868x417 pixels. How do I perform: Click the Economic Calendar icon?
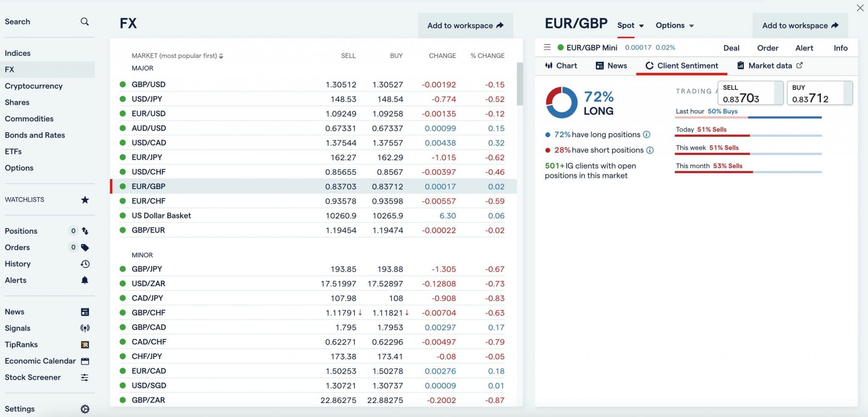click(x=85, y=361)
